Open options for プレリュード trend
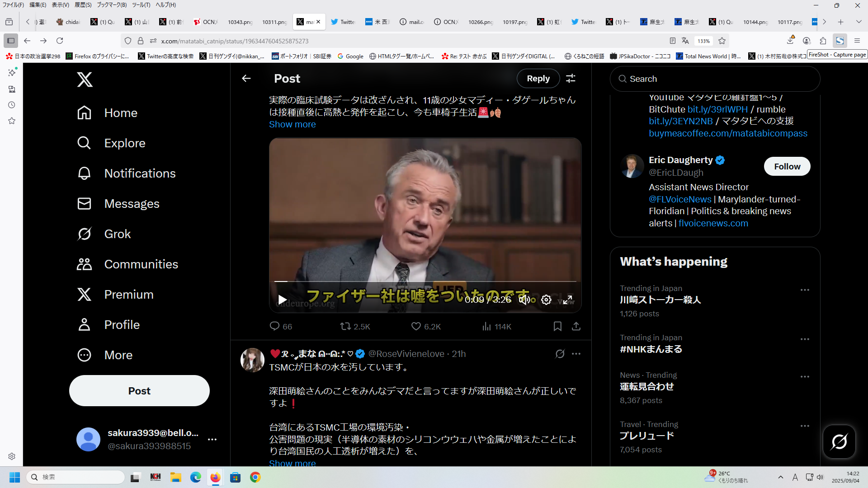The width and height of the screenshot is (868, 488). point(804,426)
